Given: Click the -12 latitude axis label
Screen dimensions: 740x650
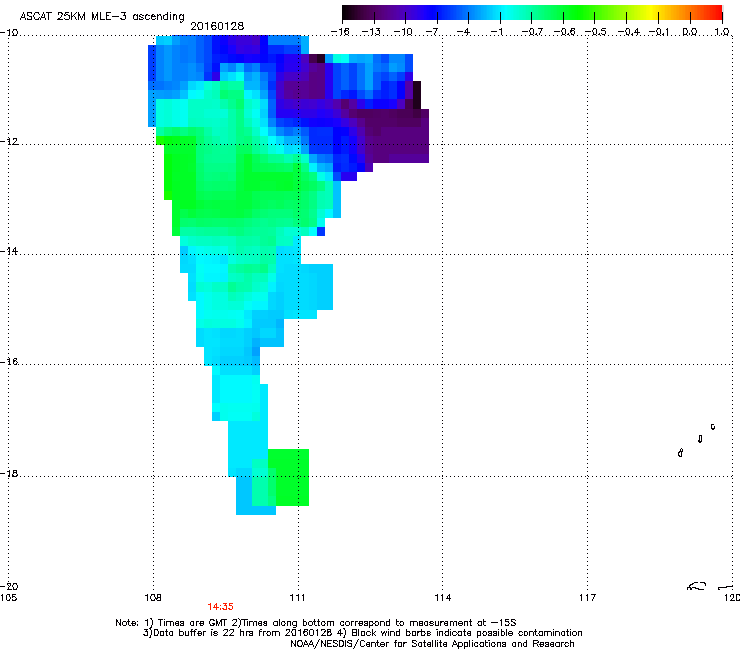Looking at the screenshot, I should (9, 142).
